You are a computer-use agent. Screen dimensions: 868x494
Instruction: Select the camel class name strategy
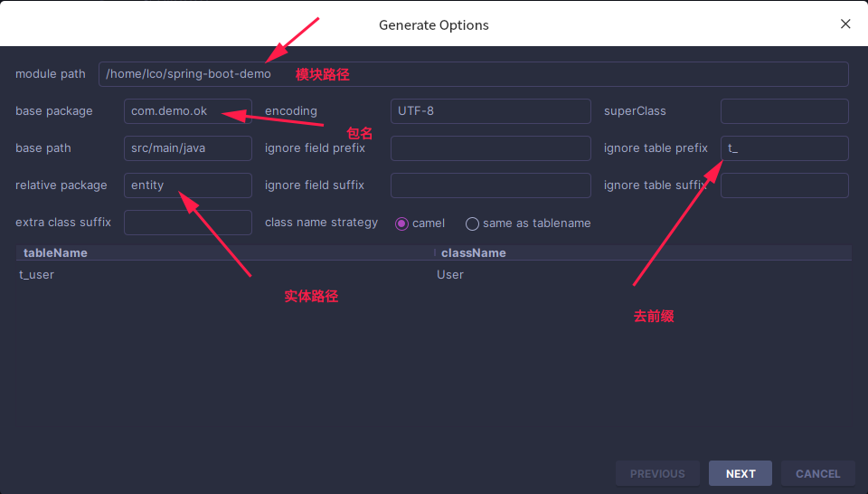tap(402, 223)
